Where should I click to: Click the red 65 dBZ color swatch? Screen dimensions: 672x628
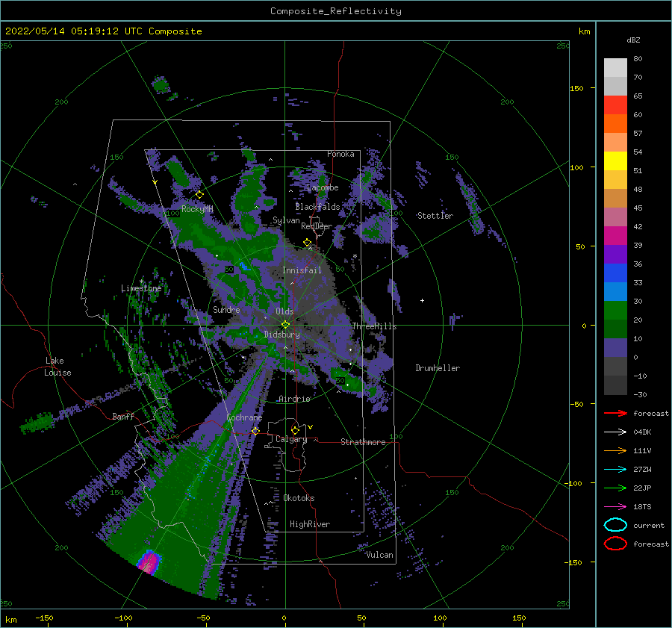[615, 105]
